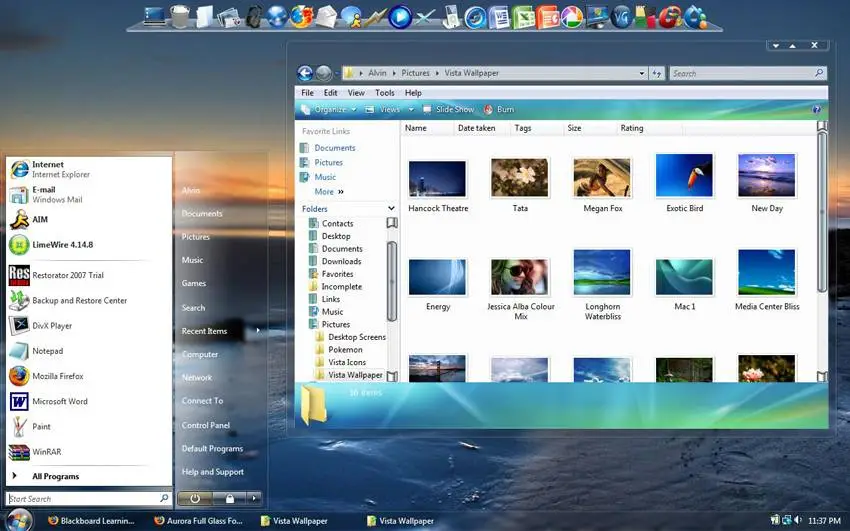Select Pokemon folder in tree

click(345, 350)
